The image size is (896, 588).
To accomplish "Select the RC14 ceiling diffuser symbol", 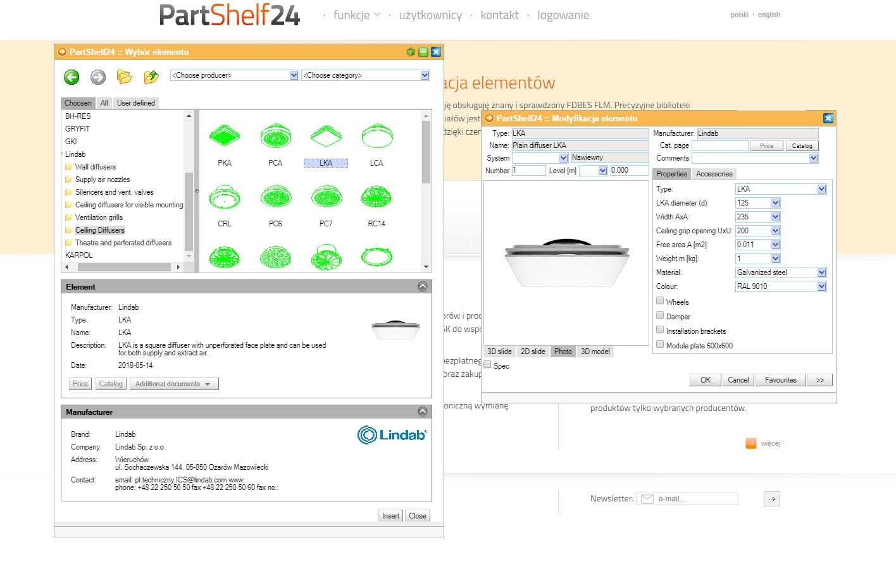I will (376, 197).
